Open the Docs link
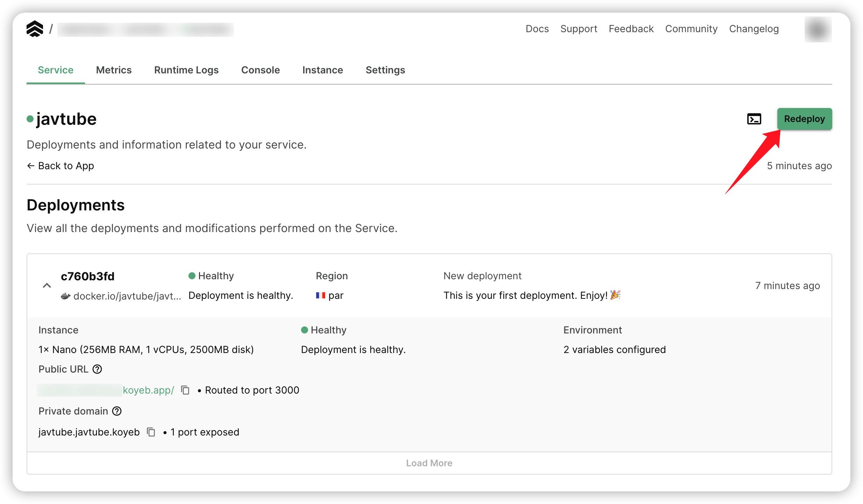The height and width of the screenshot is (504, 863). (537, 29)
